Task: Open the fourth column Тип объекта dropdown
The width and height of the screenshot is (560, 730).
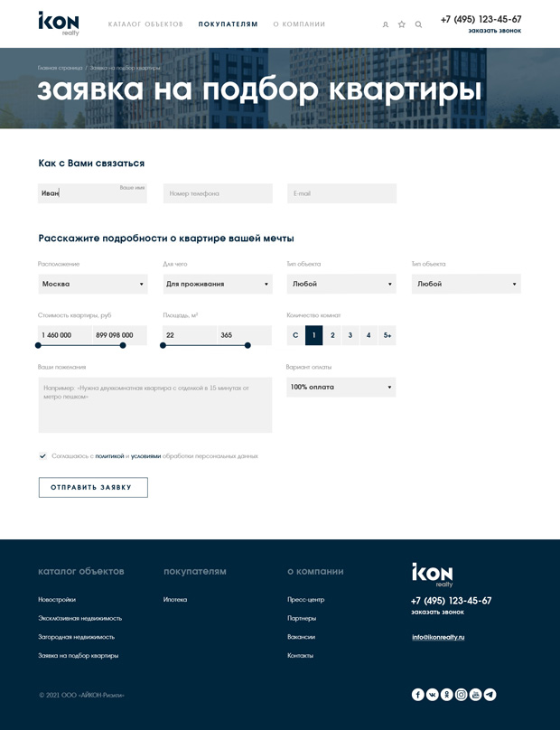Action: [x=466, y=284]
